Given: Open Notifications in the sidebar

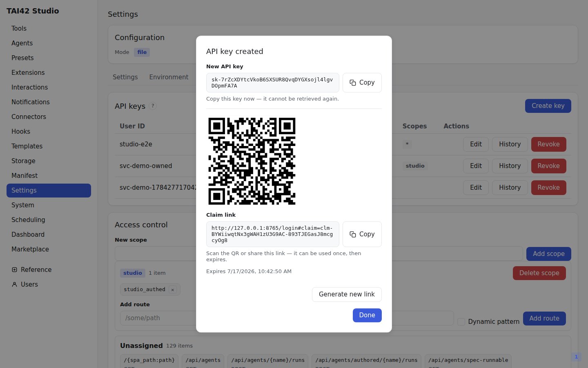Looking at the screenshot, I should tap(49, 102).
